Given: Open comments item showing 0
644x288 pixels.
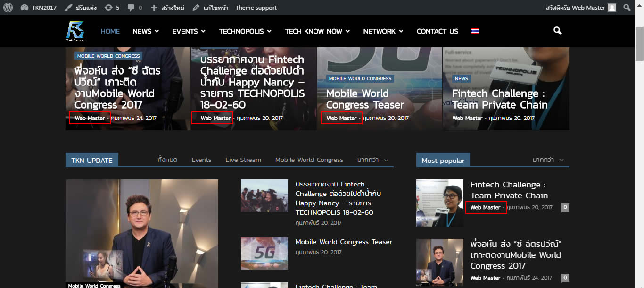Looking at the screenshot, I should [135, 8].
